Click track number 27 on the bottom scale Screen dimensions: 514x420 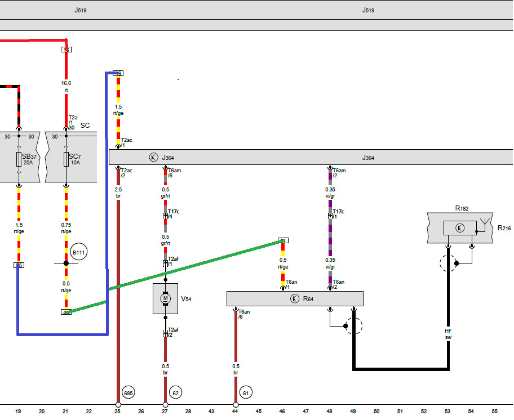coord(165,412)
